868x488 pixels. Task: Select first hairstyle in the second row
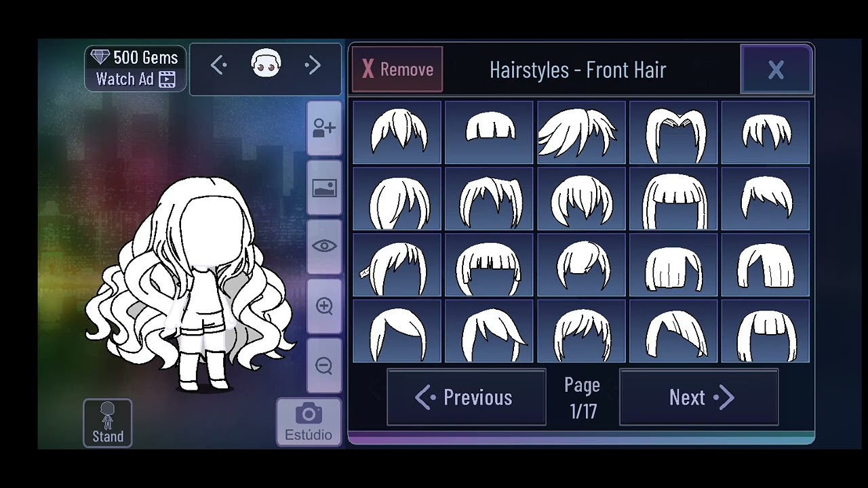(x=397, y=199)
